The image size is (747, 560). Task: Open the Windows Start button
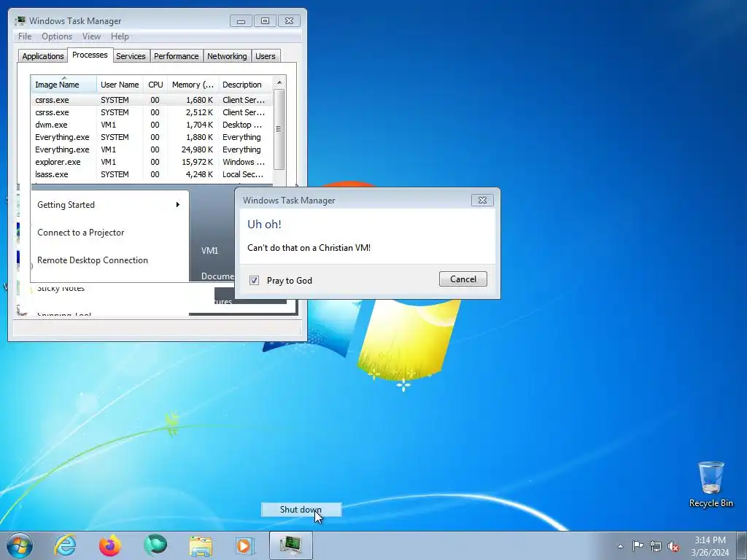point(20,545)
